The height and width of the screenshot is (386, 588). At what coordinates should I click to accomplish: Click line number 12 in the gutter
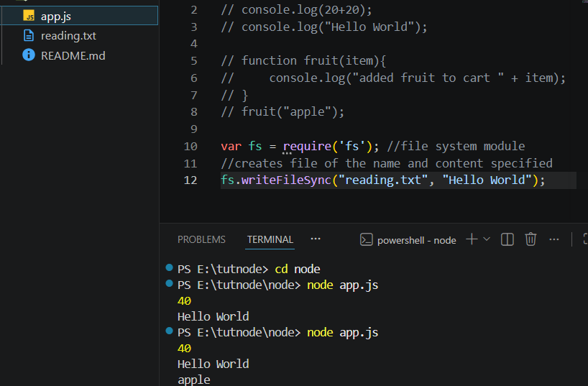click(190, 180)
